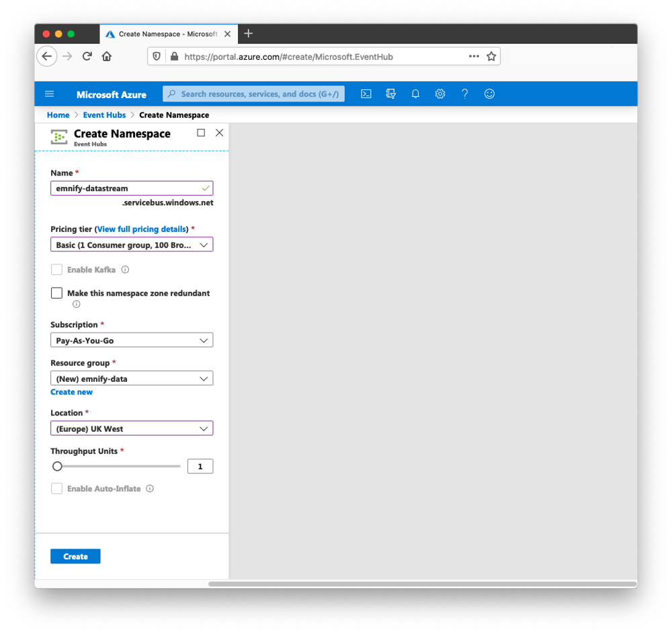This screenshot has height=634, width=672.
Task: Close the Create Namespace blade
Action: click(x=220, y=133)
